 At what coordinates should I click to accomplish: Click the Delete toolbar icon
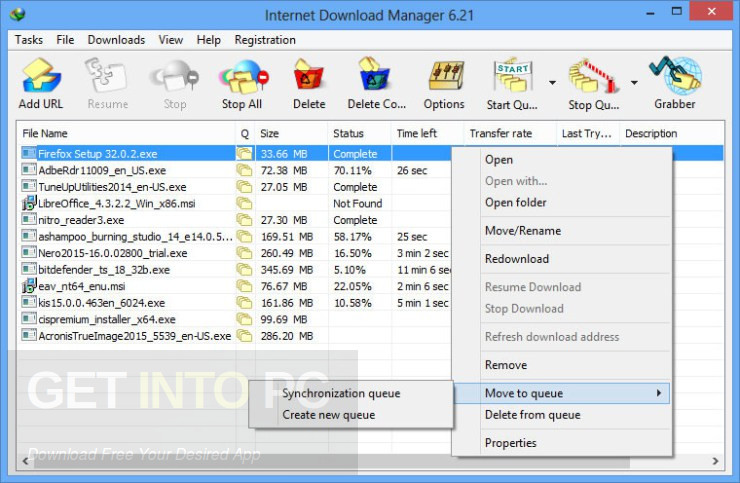tap(309, 84)
